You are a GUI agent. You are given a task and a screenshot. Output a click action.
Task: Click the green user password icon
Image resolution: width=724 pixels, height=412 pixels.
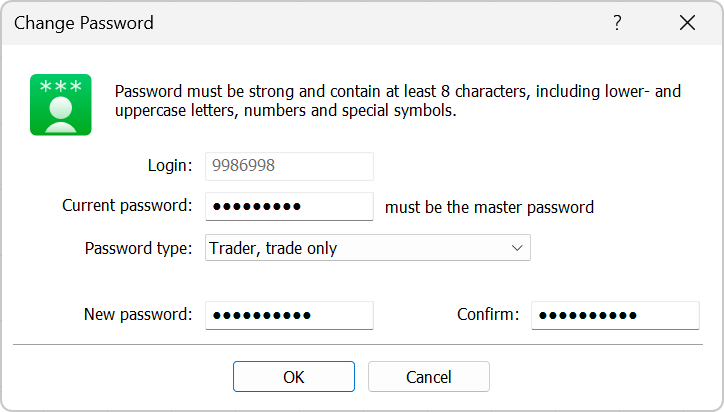click(60, 105)
